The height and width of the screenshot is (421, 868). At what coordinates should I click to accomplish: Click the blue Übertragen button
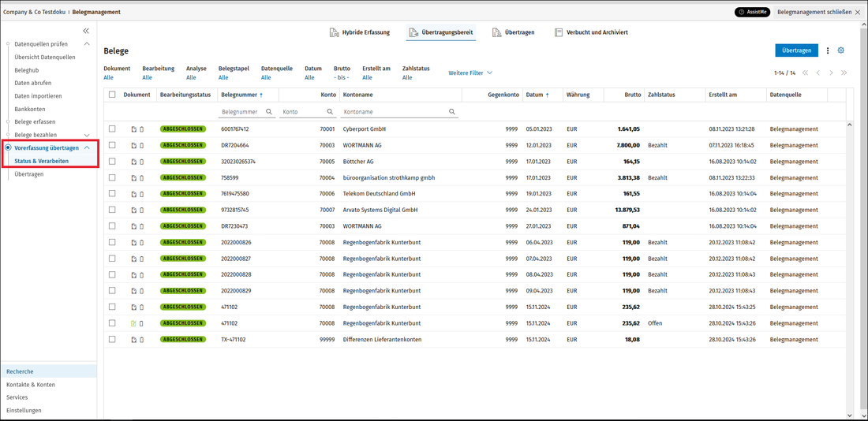797,50
